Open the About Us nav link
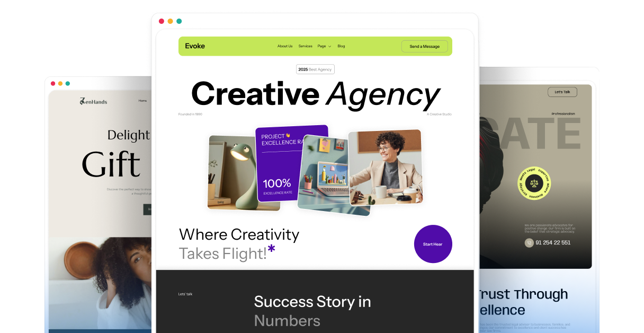Screen dimensions: 644x333 [285, 46]
